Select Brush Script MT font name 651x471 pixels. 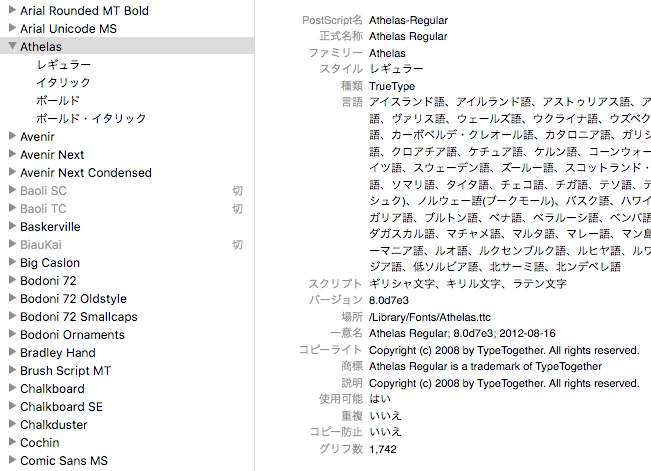click(66, 370)
